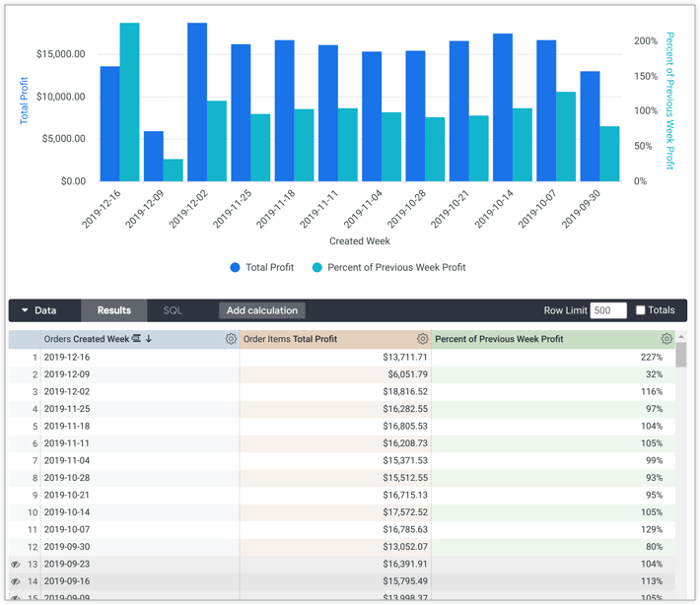Toggle Percent of Previous Week Profit legend dot
The height and width of the screenshot is (605, 700).
tap(317, 267)
